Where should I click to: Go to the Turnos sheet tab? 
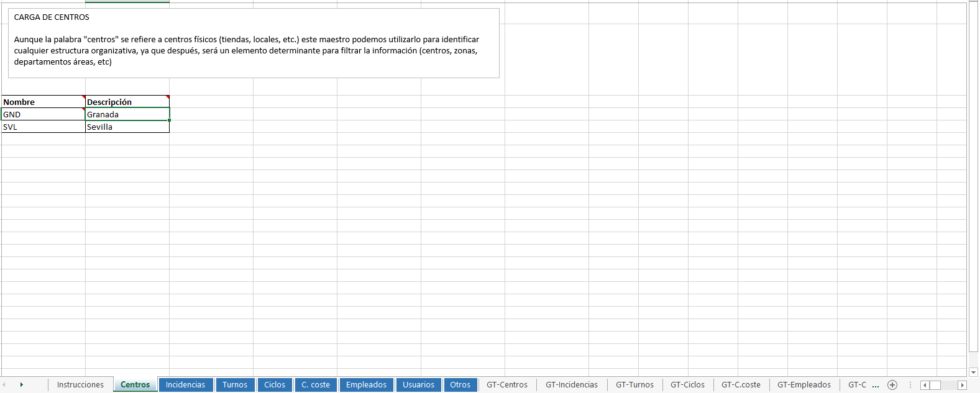tap(235, 385)
